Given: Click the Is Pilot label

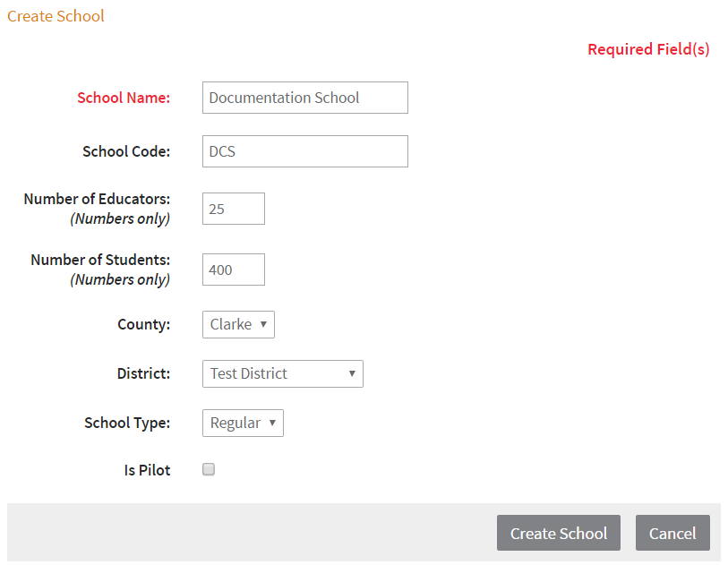Looking at the screenshot, I should point(147,469).
